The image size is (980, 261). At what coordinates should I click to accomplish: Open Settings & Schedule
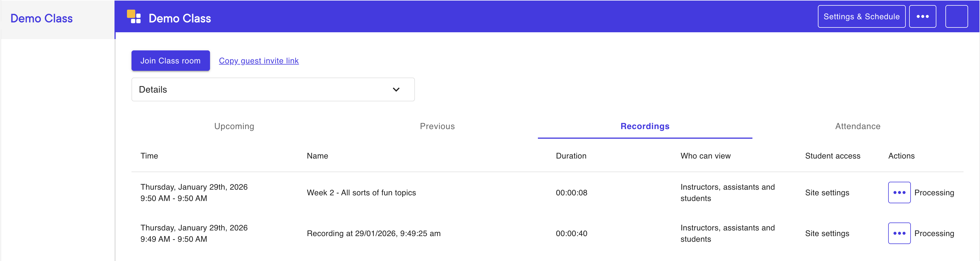click(x=861, y=17)
